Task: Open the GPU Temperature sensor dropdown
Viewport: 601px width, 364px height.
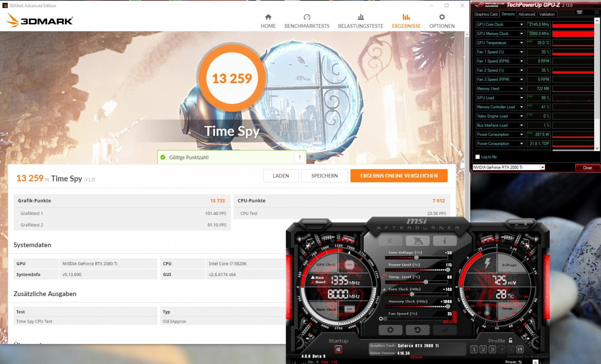Action: click(x=521, y=43)
